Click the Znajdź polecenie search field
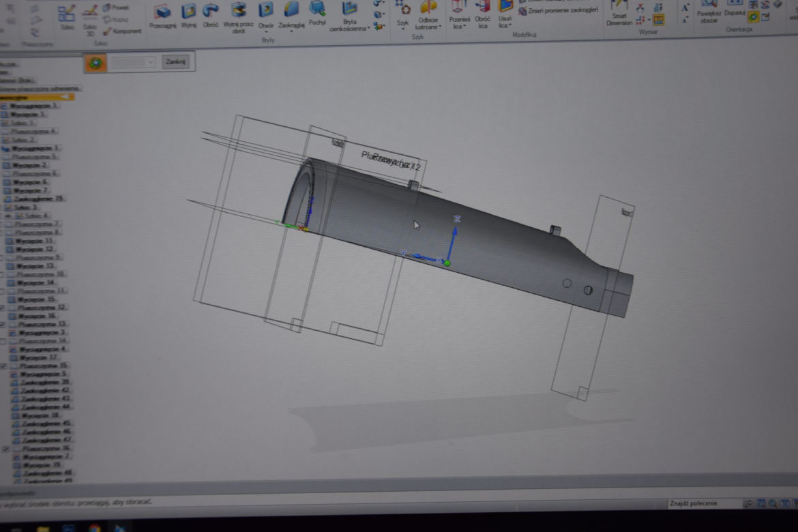Image resolution: width=798 pixels, height=532 pixels. point(705,503)
